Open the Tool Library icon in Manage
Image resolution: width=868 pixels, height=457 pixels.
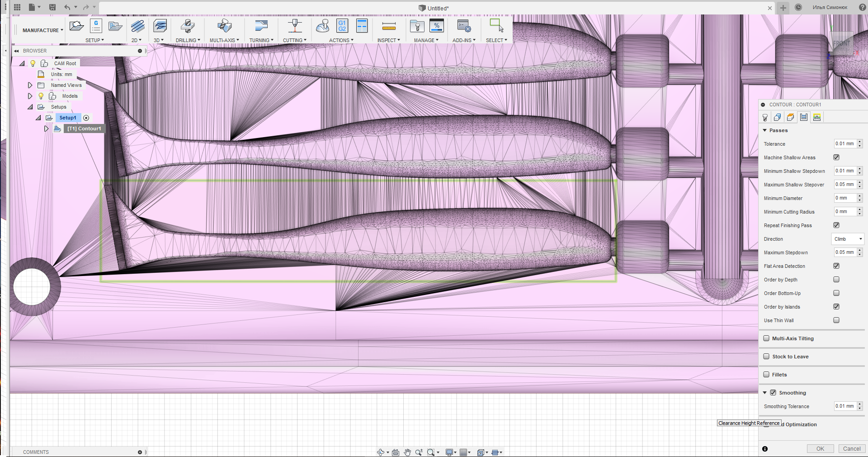coord(417,26)
